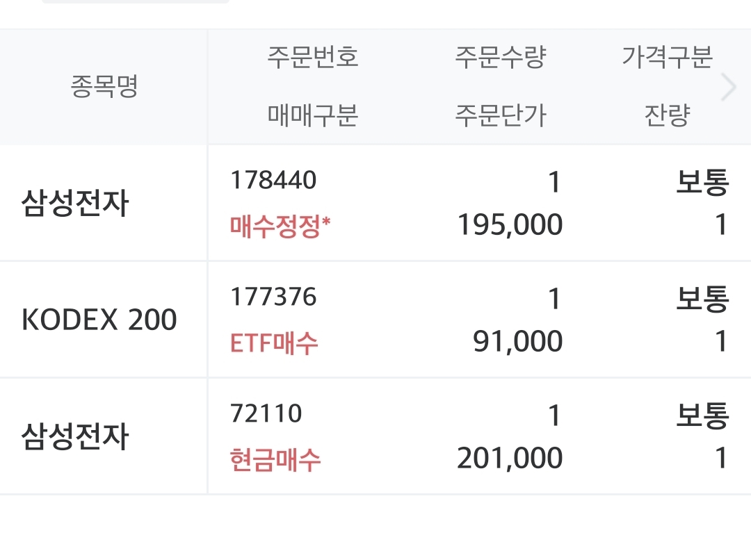Viewport: 751px width, 560px height.
Task: Select 삼성전자 name in order 178440 row
Action: point(75,204)
